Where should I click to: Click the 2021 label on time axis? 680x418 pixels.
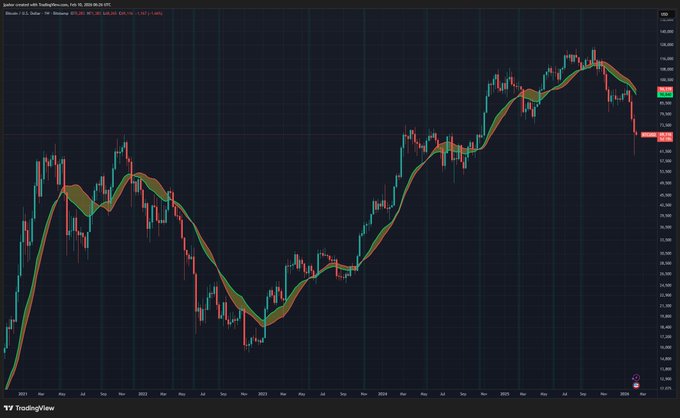(x=21, y=395)
